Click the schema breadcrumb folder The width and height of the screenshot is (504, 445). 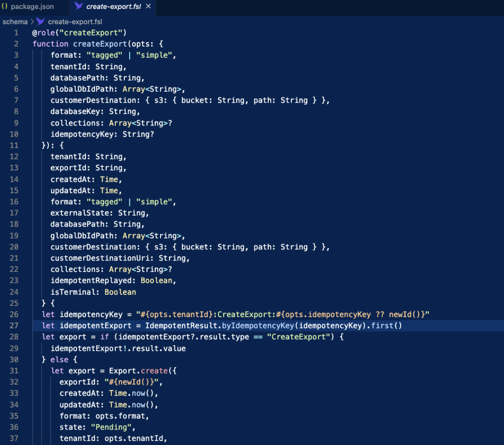tap(15, 22)
